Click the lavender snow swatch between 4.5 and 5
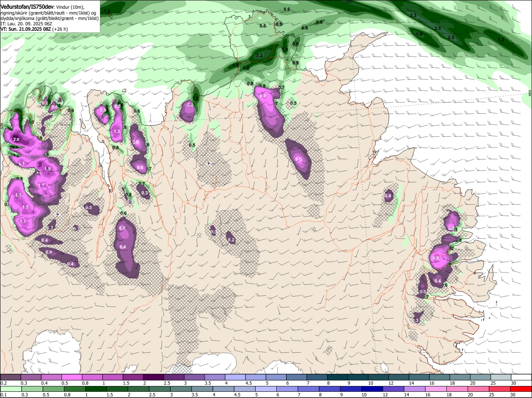Viewport: 532px width, 398px height. pyautogui.click(x=256, y=377)
